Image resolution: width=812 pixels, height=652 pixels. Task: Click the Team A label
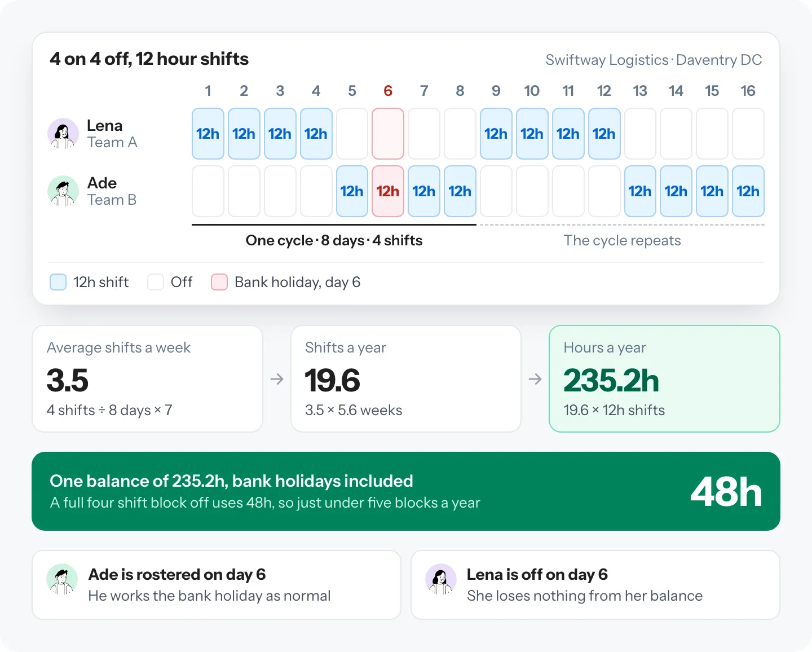pyautogui.click(x=112, y=143)
